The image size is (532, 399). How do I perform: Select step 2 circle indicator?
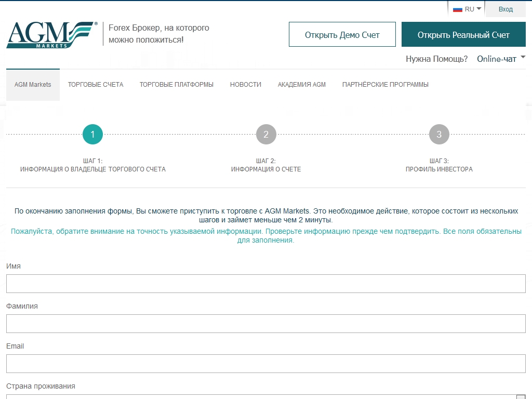pos(266,135)
